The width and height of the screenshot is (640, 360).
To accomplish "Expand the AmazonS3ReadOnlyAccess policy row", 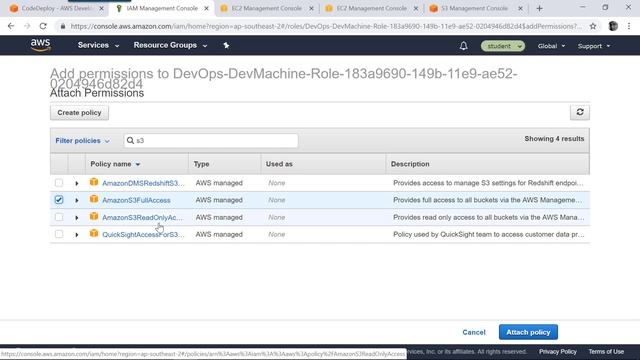I will [77, 218].
